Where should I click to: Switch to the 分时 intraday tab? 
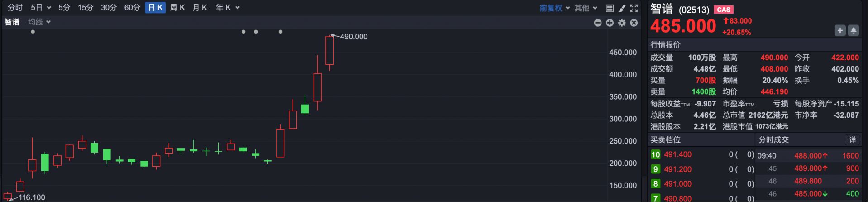tap(15, 8)
